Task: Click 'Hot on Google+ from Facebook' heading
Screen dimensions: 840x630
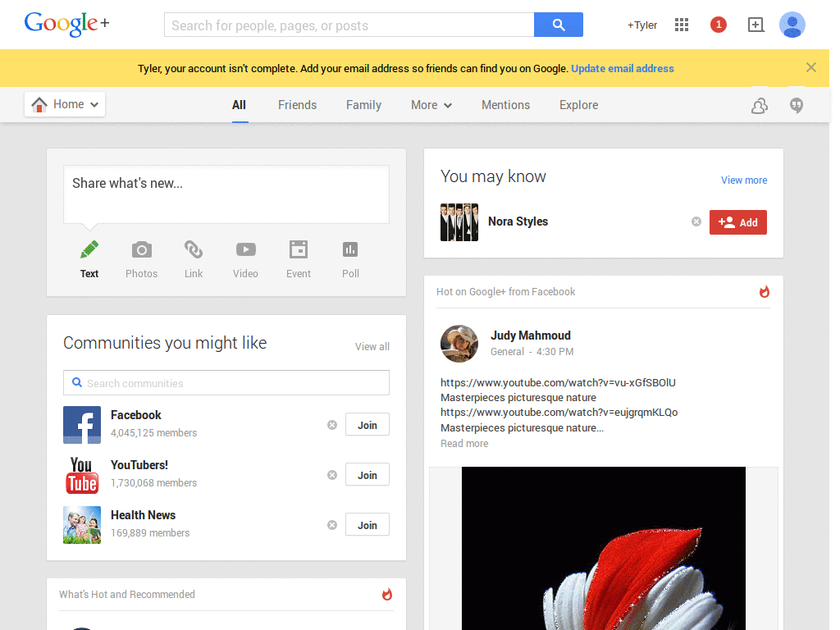Action: click(x=505, y=291)
